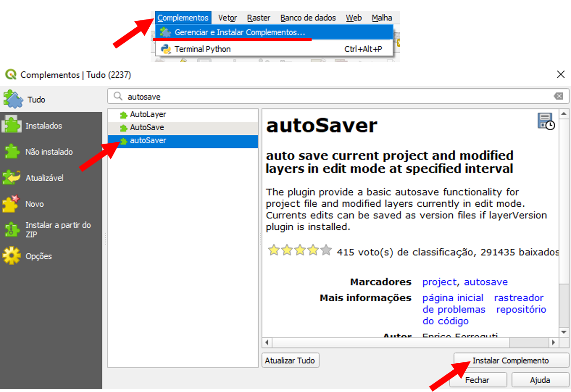571x392 pixels.
Task: Open the Complementos menu
Action: click(183, 18)
